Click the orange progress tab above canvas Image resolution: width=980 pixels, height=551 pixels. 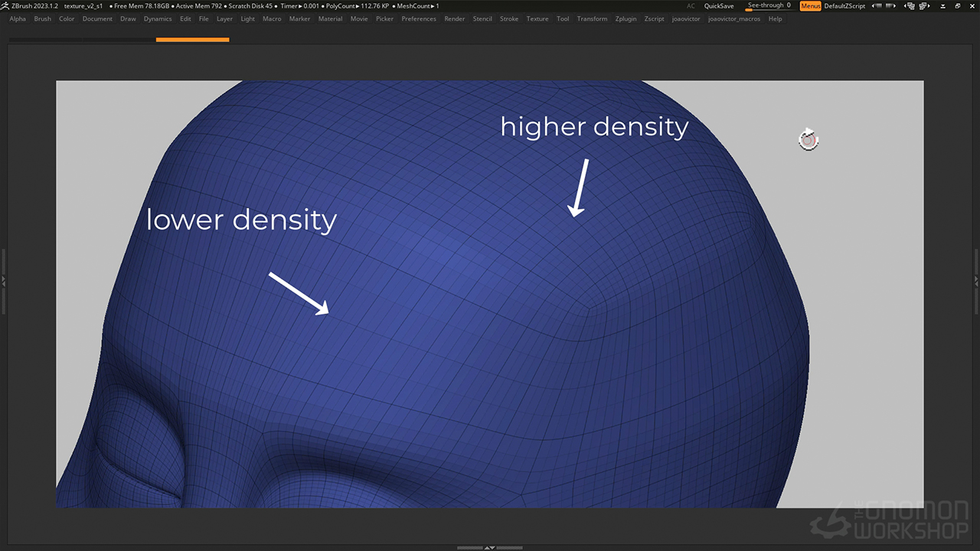(x=192, y=39)
